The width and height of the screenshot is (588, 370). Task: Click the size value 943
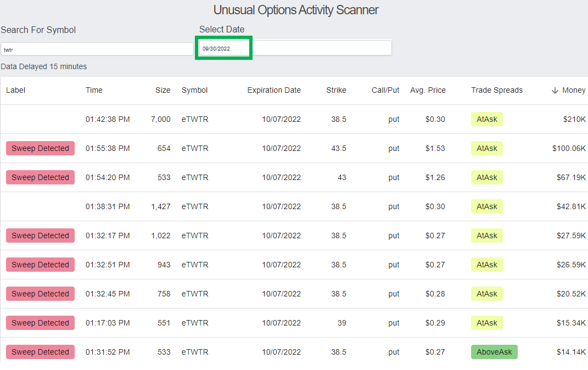click(x=164, y=265)
